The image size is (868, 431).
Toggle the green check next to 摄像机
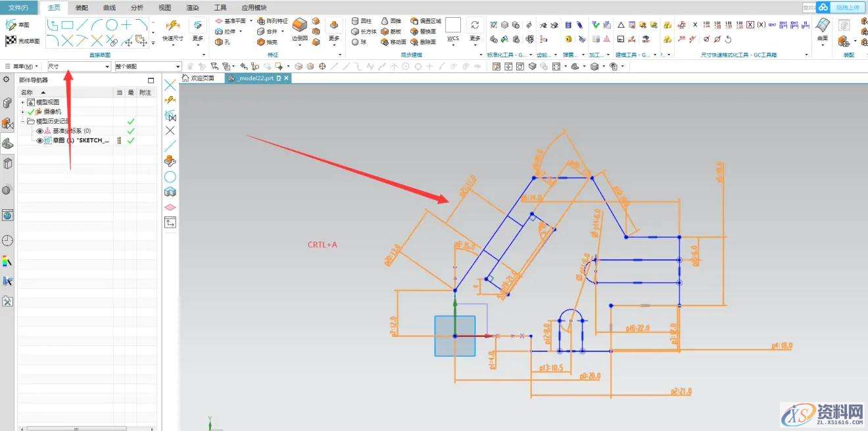30,112
